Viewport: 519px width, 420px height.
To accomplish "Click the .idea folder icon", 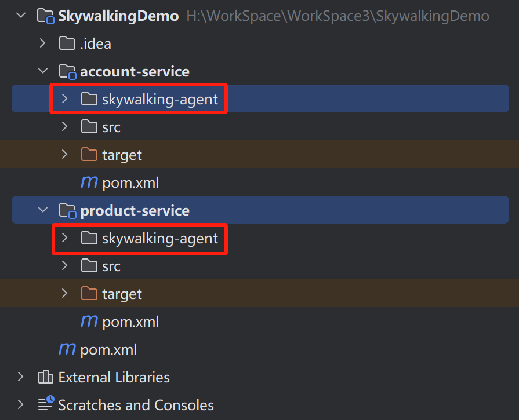I will click(67, 43).
